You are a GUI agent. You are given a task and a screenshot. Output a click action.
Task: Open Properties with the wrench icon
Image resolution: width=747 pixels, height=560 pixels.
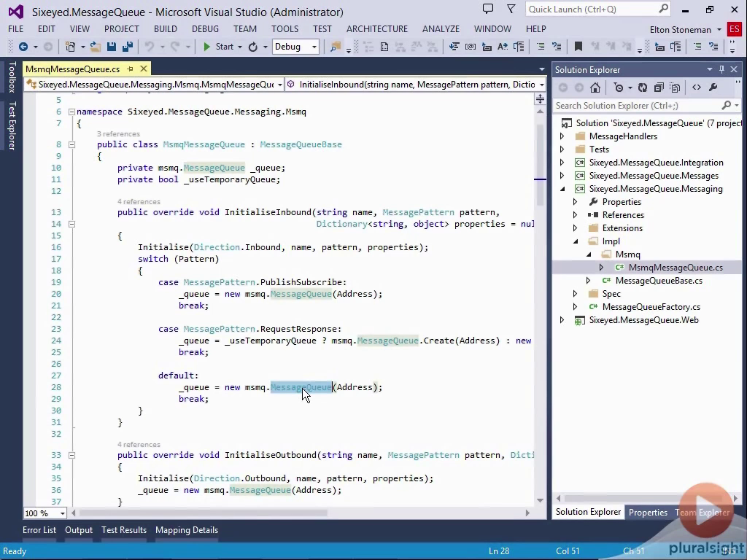pos(713,87)
